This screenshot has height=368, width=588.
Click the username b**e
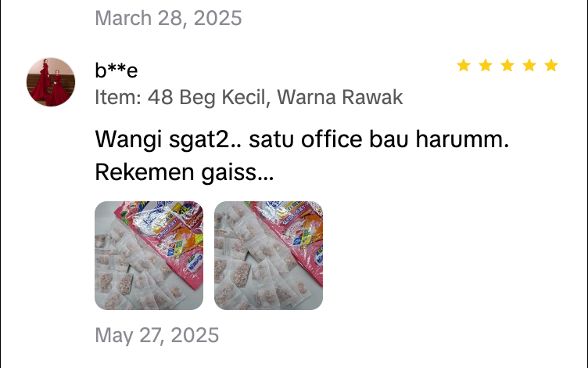(x=117, y=70)
